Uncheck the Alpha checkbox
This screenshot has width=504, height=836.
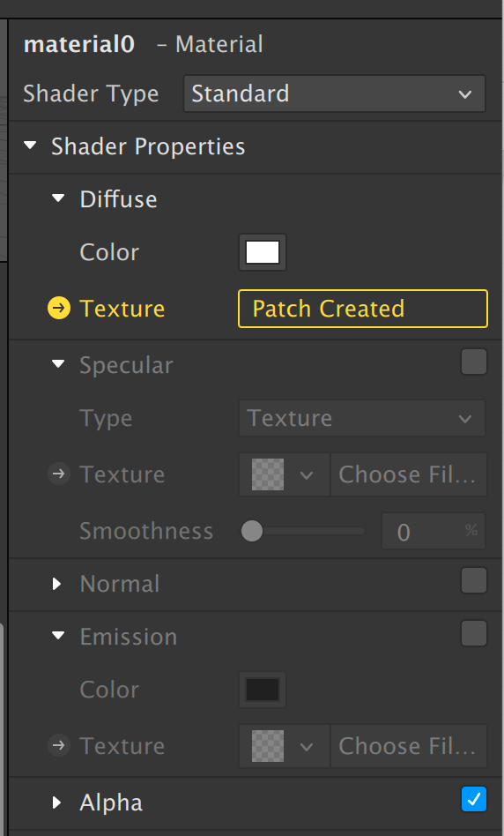click(x=474, y=799)
